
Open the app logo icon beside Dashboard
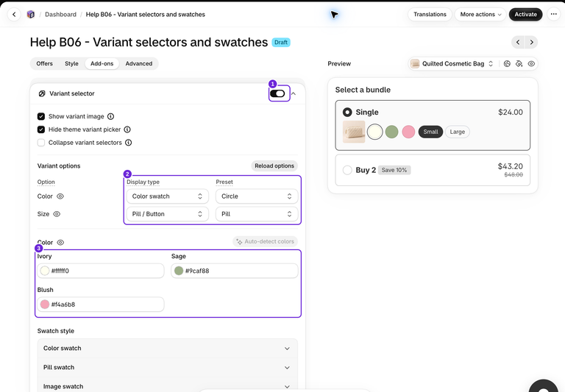pos(31,15)
